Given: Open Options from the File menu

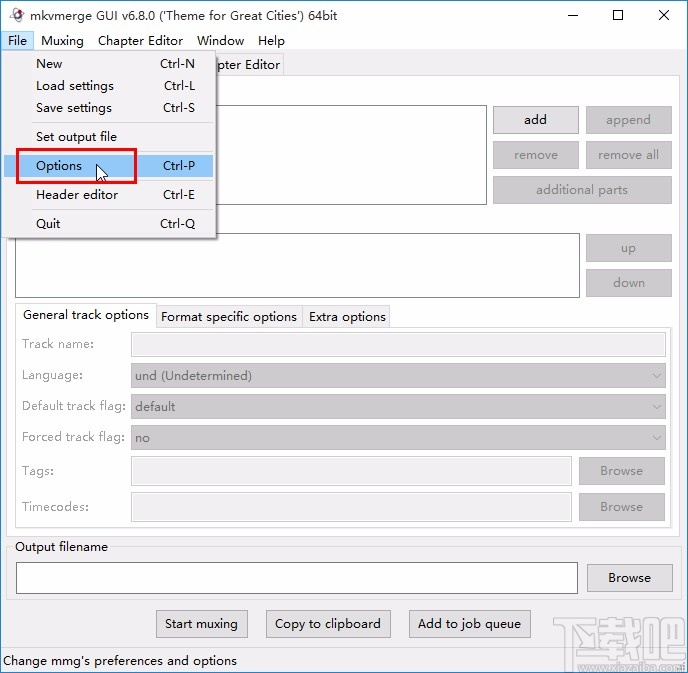Looking at the screenshot, I should point(108,166).
